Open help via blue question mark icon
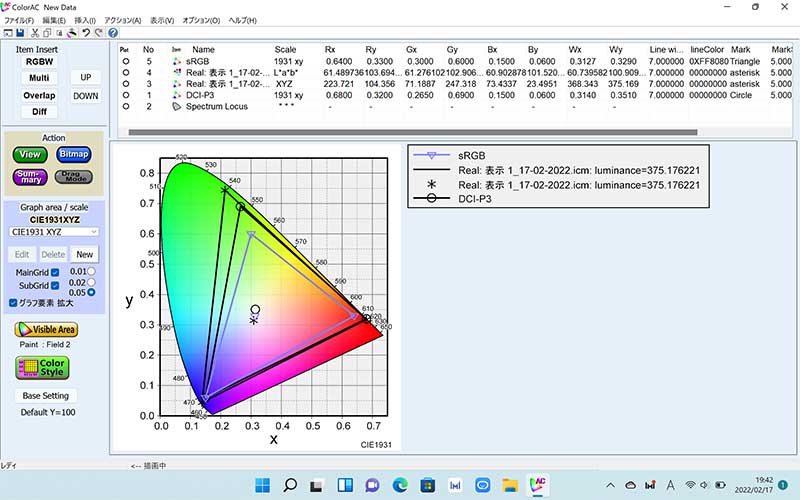The height and width of the screenshot is (500, 800). pos(113,33)
